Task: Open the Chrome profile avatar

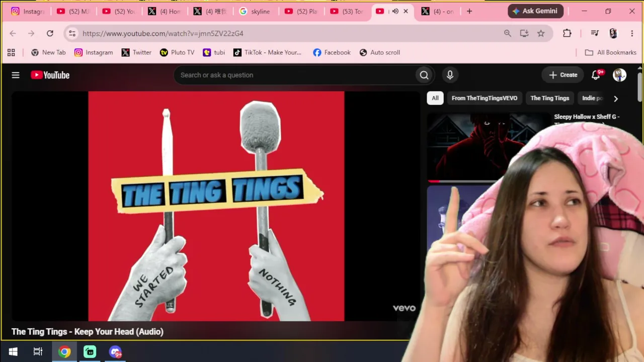Action: (x=613, y=33)
